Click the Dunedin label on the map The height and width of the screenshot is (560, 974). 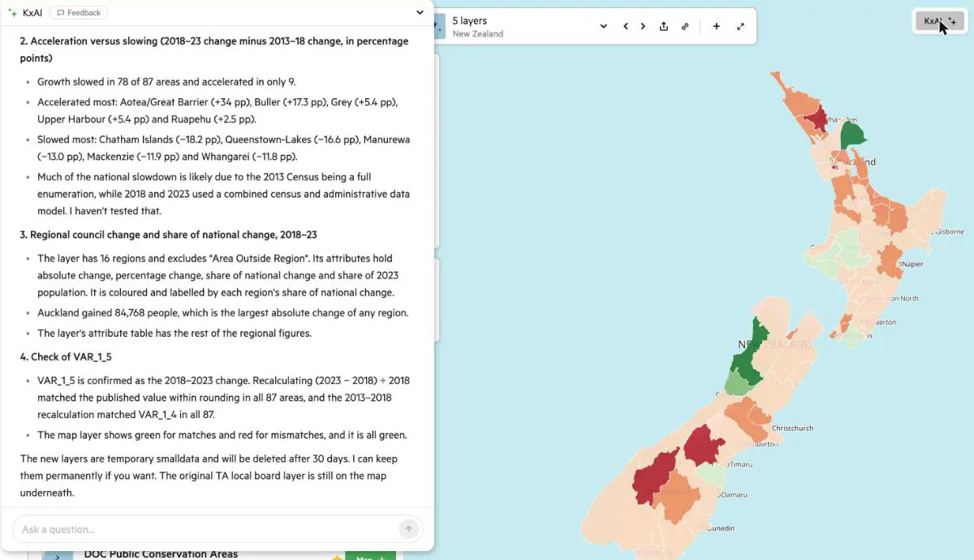click(x=721, y=528)
